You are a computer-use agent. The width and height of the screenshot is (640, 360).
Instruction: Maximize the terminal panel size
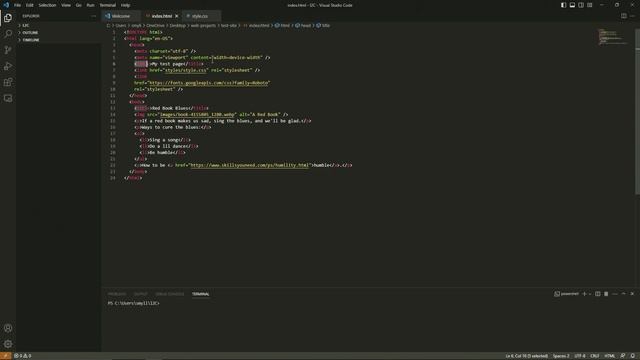pyautogui.click(x=623, y=294)
